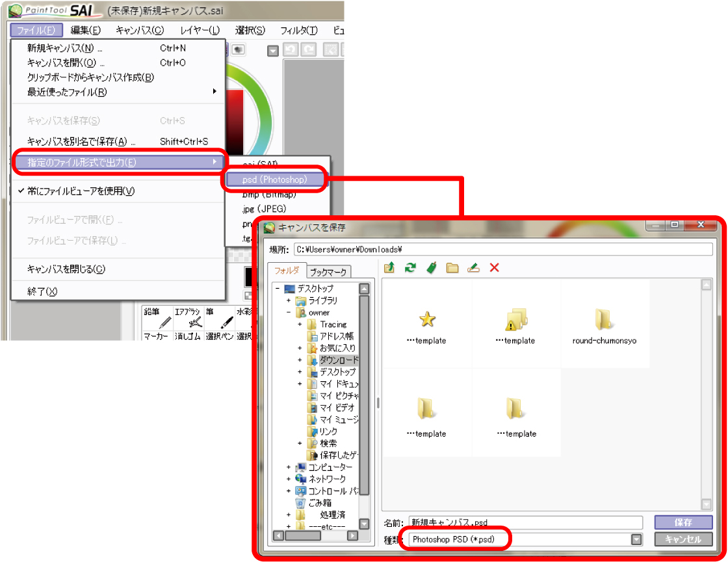
Task: Click the go up folder icon
Action: pos(389,267)
